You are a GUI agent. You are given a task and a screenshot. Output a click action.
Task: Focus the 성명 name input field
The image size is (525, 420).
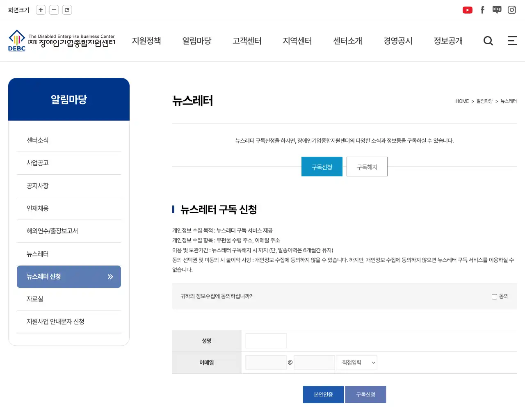266,341
